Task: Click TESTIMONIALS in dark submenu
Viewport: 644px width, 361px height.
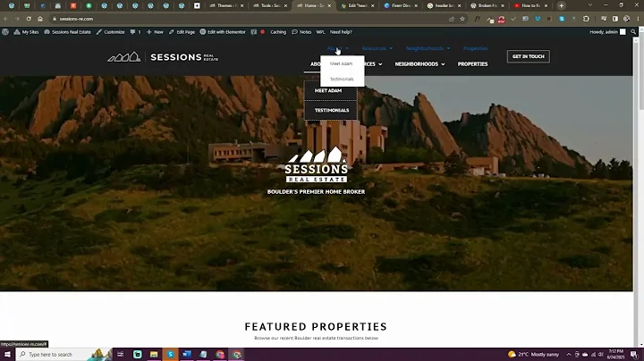Action: click(x=332, y=110)
